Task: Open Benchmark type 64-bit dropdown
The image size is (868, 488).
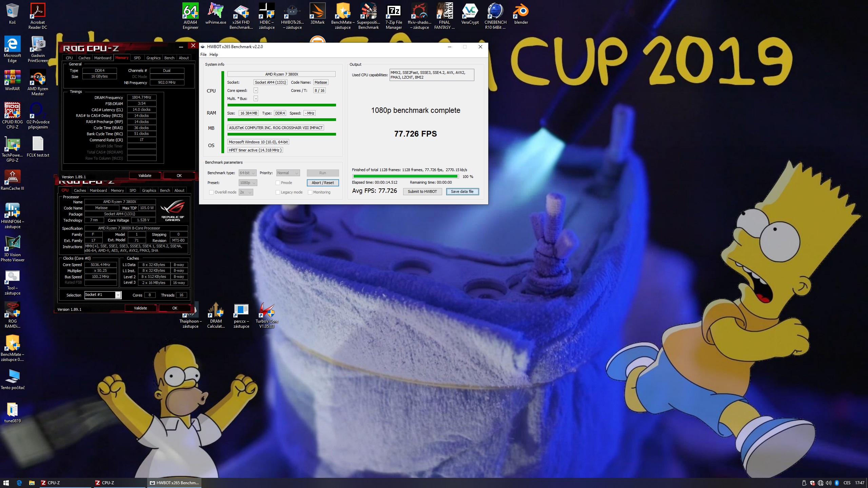Action: coord(248,173)
